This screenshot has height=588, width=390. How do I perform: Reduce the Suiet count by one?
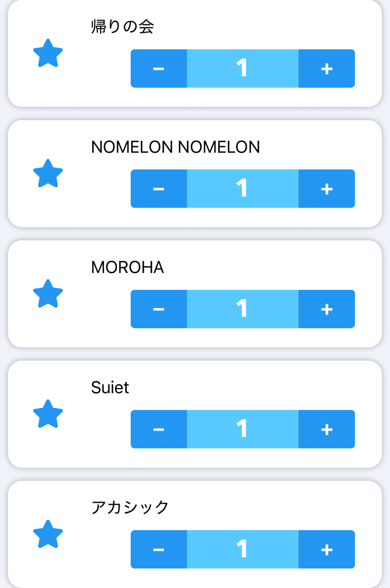click(x=159, y=429)
